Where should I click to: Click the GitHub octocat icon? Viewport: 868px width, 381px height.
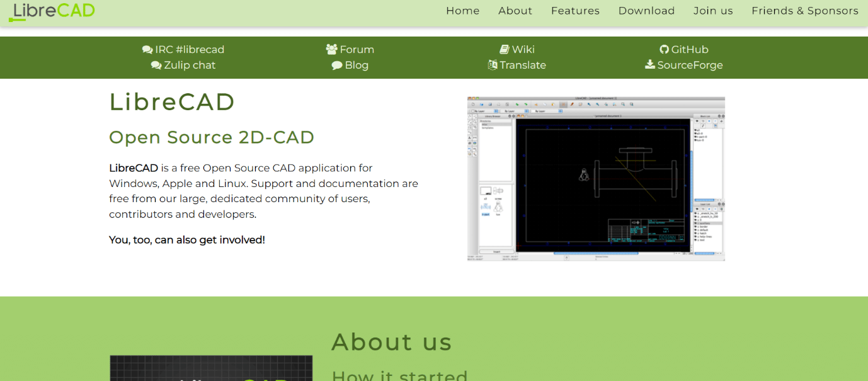tap(664, 49)
